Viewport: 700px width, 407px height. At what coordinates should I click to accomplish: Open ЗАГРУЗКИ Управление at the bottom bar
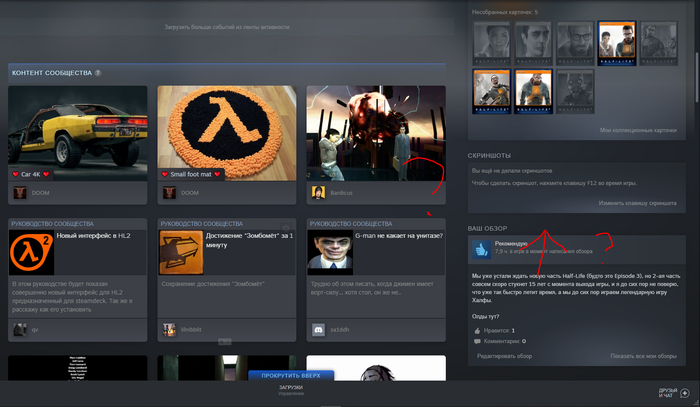pos(291,390)
